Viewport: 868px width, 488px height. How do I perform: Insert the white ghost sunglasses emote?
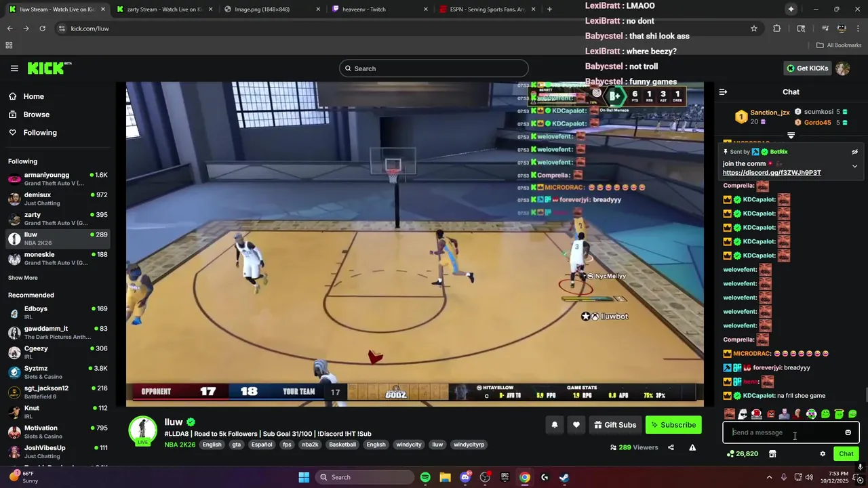pos(743,414)
